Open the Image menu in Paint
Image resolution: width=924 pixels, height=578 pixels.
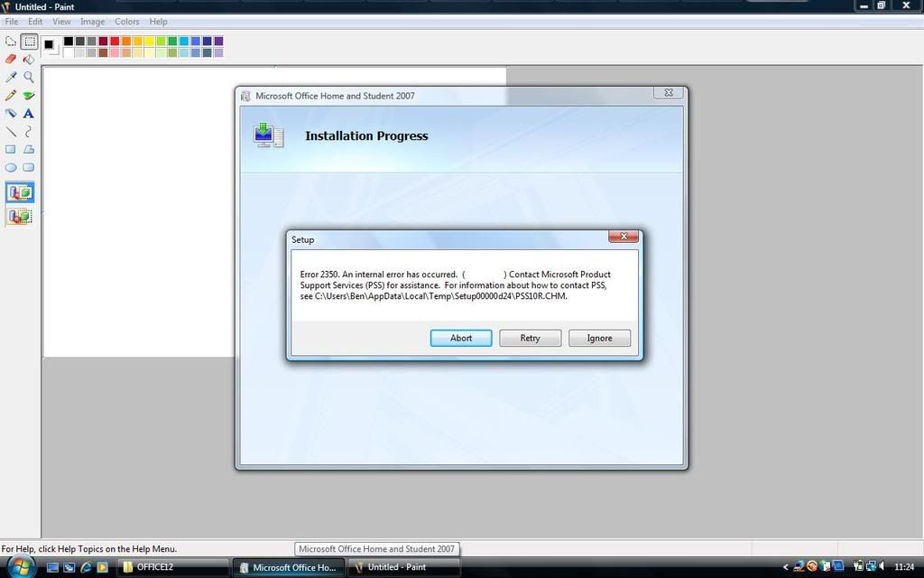[93, 22]
